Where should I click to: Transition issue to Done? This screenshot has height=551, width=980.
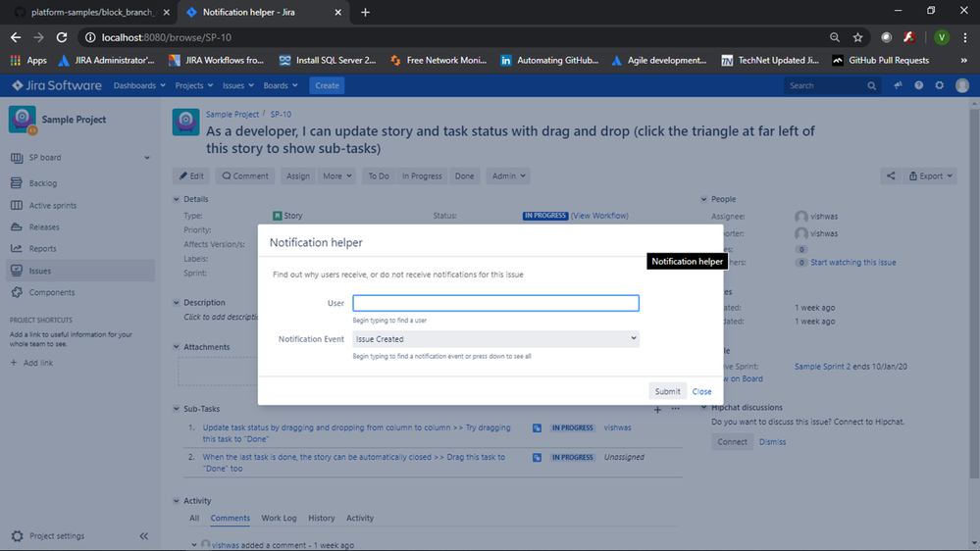464,176
